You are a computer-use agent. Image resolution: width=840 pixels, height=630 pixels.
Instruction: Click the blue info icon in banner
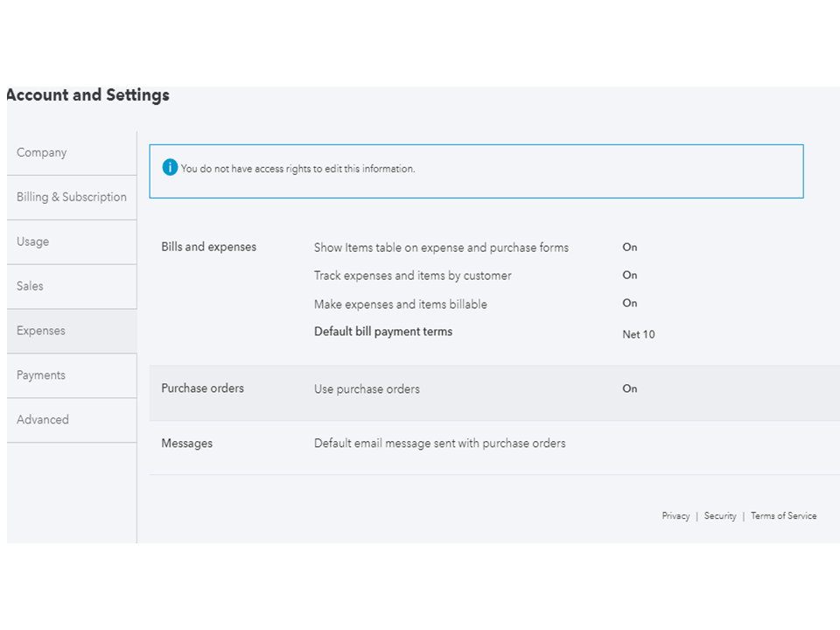(x=170, y=168)
